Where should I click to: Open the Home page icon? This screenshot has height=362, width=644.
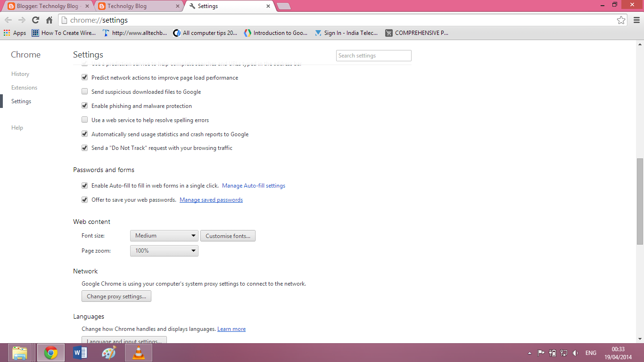[x=49, y=20]
